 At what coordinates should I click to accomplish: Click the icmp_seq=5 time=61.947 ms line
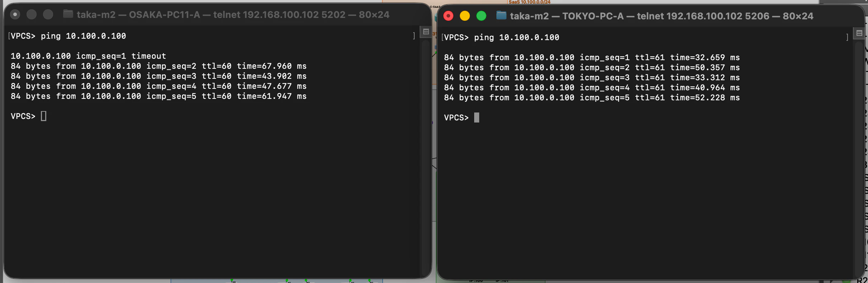pyautogui.click(x=159, y=96)
